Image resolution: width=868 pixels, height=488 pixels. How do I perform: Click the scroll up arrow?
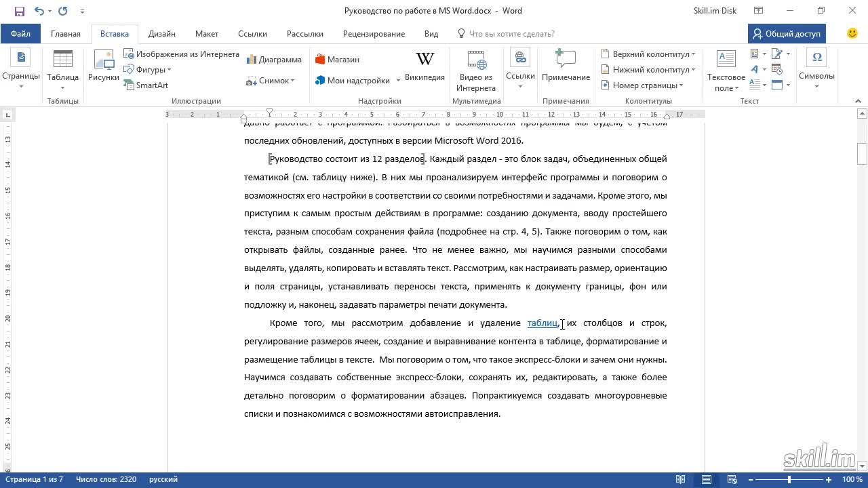(862, 114)
